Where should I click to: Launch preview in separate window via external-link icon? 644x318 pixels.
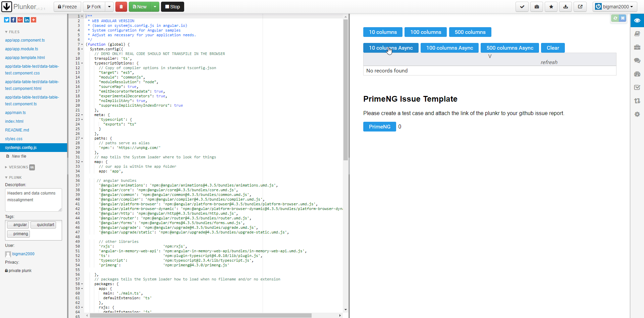(x=580, y=7)
